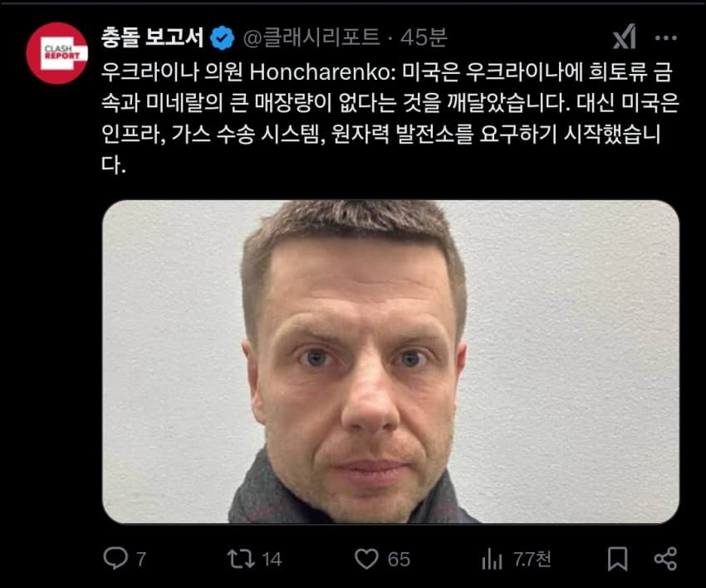Click the 45분 timestamp
The height and width of the screenshot is (588, 706).
(424, 37)
